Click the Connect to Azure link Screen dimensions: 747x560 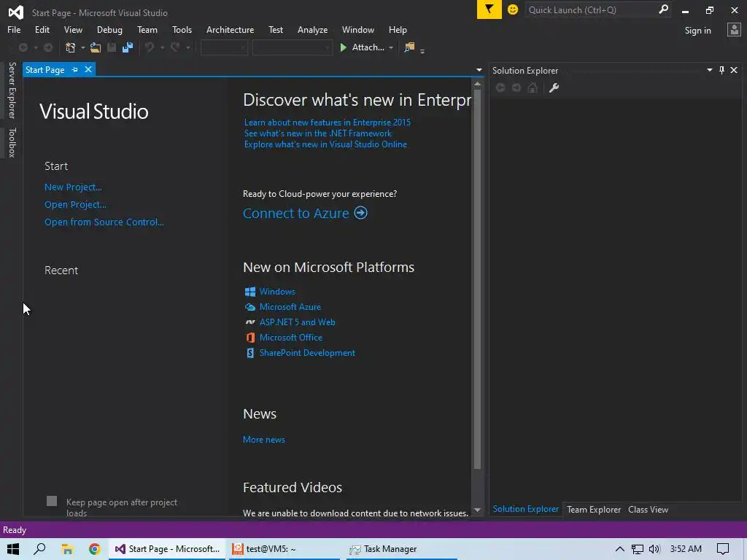tap(296, 214)
